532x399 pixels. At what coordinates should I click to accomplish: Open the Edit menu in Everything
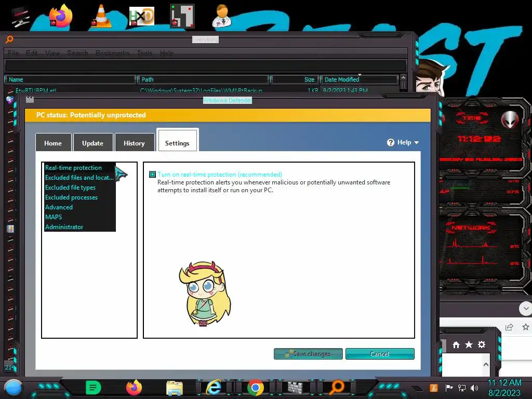[x=32, y=53]
